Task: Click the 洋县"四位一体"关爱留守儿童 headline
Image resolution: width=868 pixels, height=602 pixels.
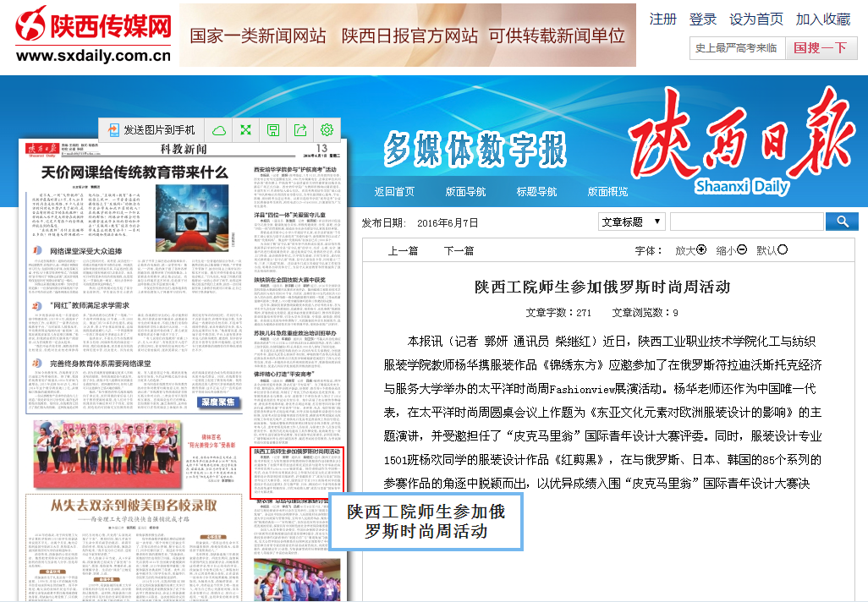Action: (x=290, y=215)
